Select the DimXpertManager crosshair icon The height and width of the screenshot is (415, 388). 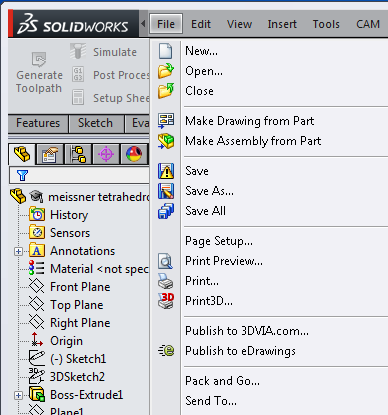click(106, 155)
